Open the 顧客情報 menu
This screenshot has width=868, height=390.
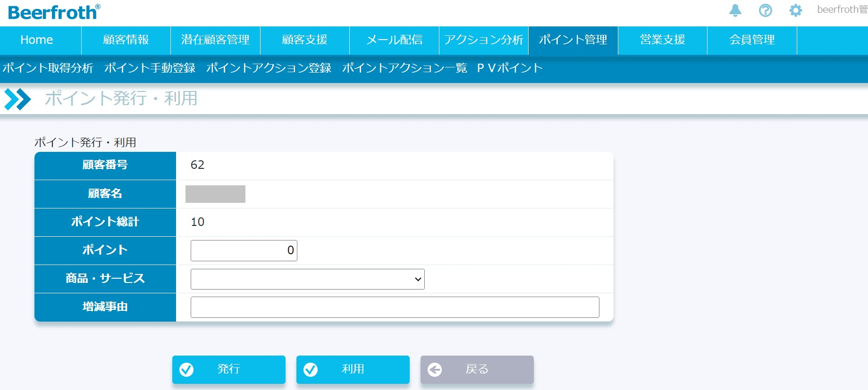click(126, 40)
